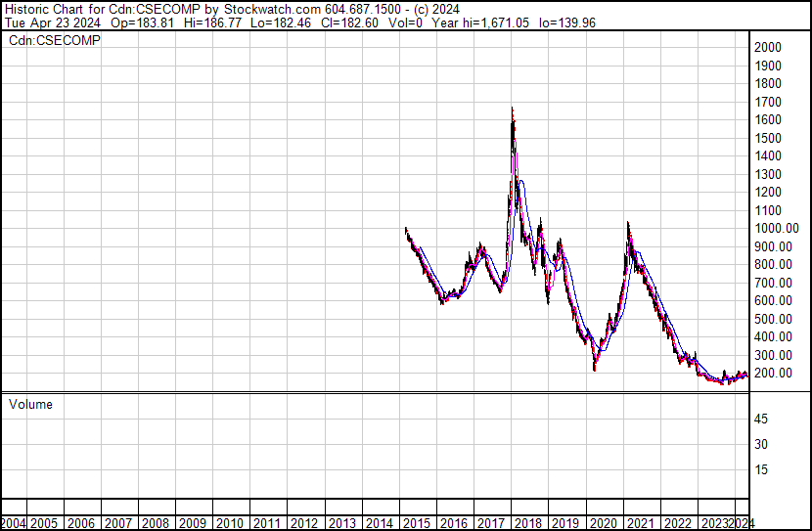The image size is (812, 531).
Task: Click the 2021 peak near 1000
Action: 627,225
